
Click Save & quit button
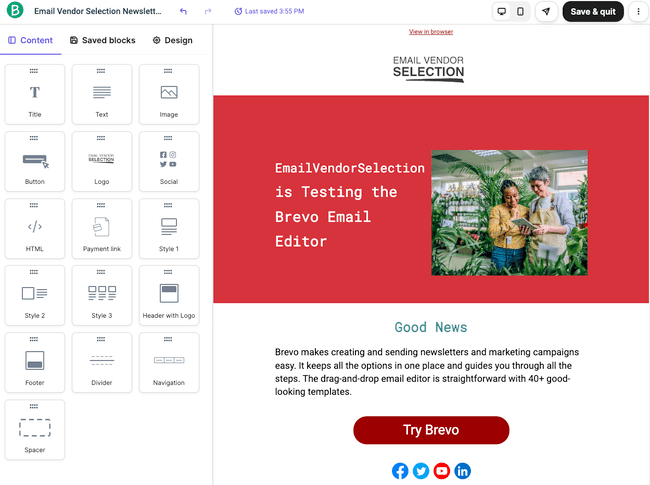tap(593, 12)
